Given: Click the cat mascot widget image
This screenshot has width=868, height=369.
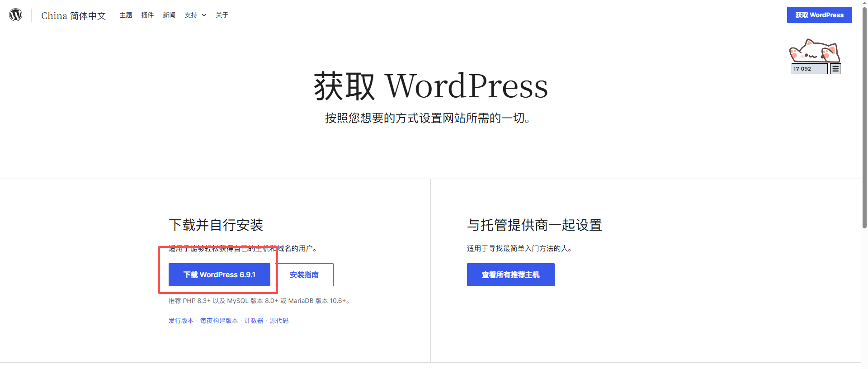Looking at the screenshot, I should coord(815,51).
